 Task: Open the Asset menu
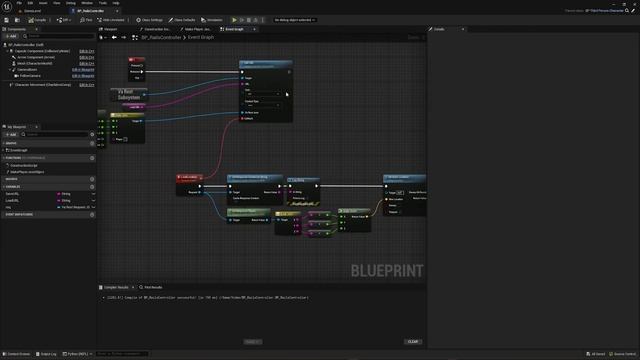[43, 3]
